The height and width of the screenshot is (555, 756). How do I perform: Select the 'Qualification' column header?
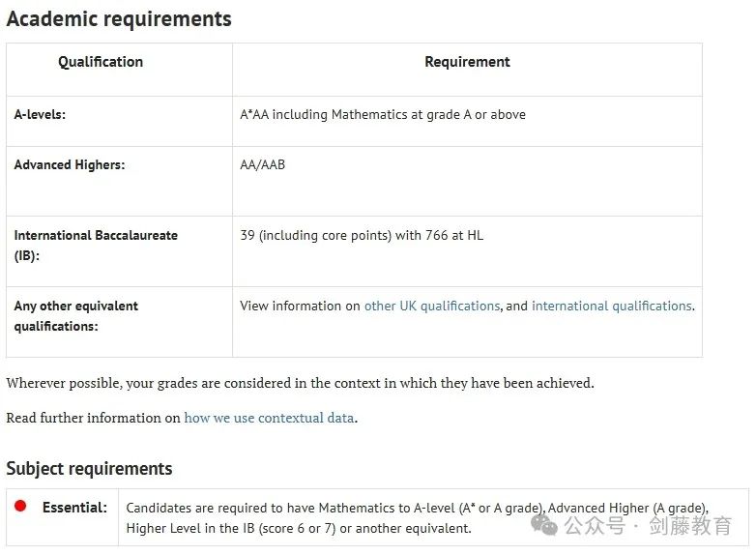coord(101,62)
